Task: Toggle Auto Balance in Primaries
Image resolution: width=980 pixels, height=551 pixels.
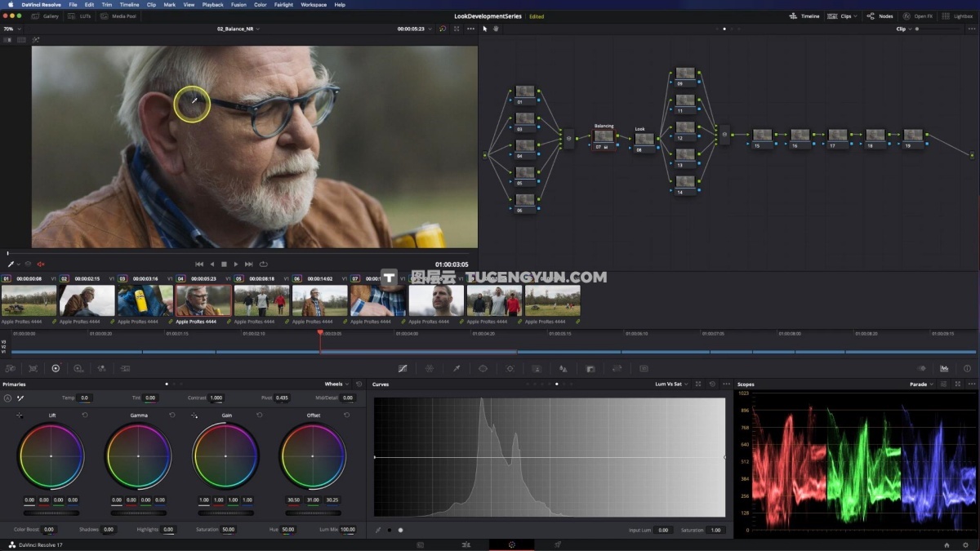Action: pos(8,398)
